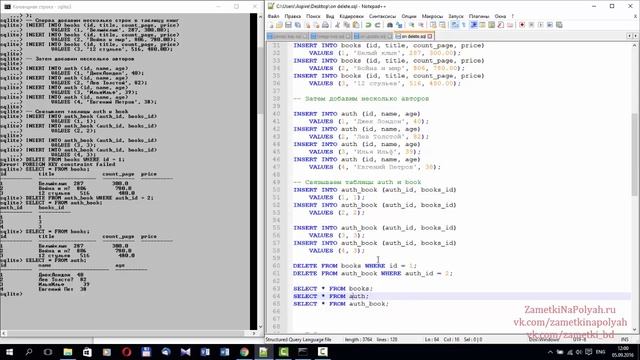This screenshot has width=640, height=360.
Task: Click Dos\Windows line ending in status bar
Action: point(544,339)
